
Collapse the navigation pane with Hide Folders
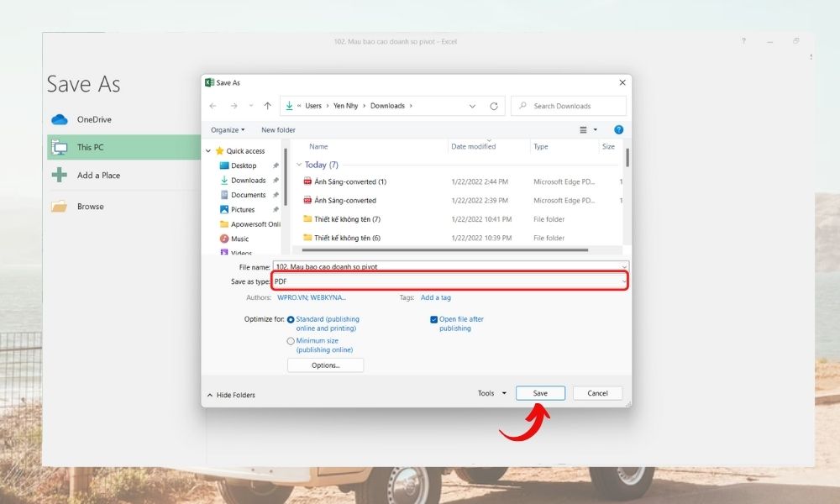[x=231, y=395]
